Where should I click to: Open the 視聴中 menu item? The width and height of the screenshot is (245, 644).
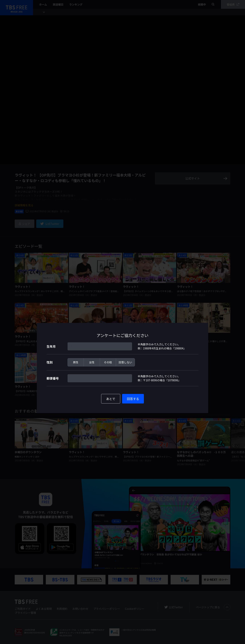coord(202,5)
